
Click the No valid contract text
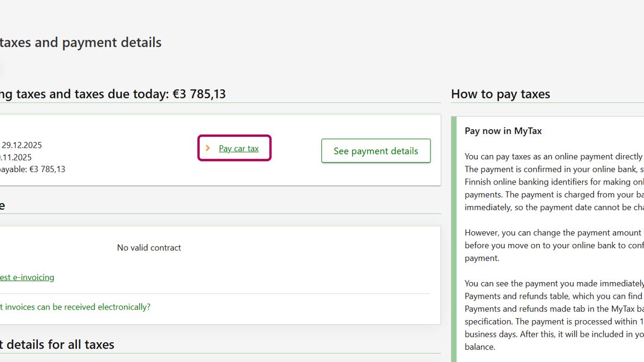149,248
